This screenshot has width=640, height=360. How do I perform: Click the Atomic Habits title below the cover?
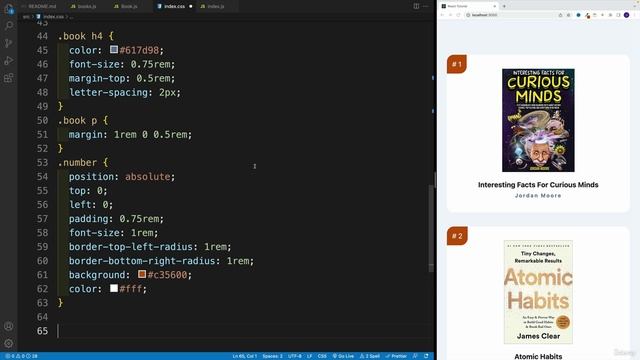point(538,356)
